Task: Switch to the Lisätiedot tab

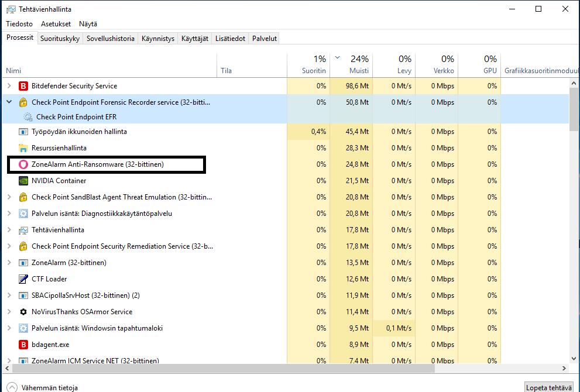Action: point(230,39)
